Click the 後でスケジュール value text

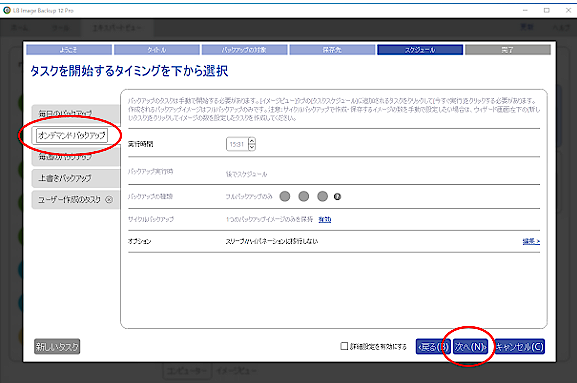click(247, 174)
